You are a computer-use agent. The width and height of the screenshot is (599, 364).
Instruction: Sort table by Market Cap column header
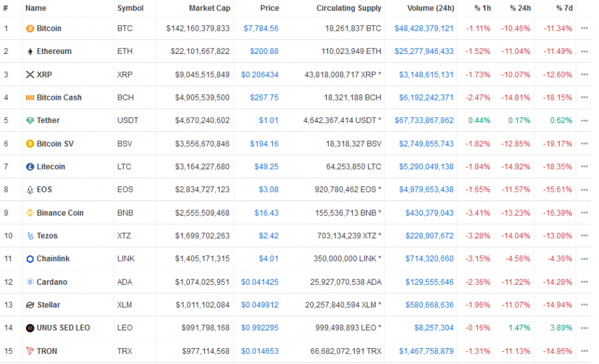point(210,8)
